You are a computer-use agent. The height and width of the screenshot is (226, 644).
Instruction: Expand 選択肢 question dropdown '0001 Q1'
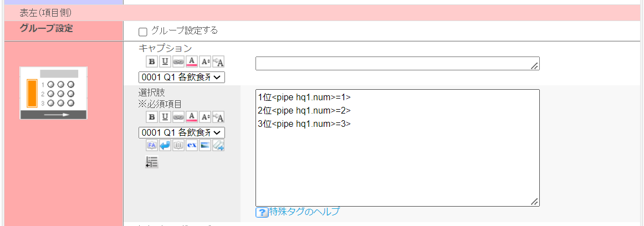(x=182, y=132)
